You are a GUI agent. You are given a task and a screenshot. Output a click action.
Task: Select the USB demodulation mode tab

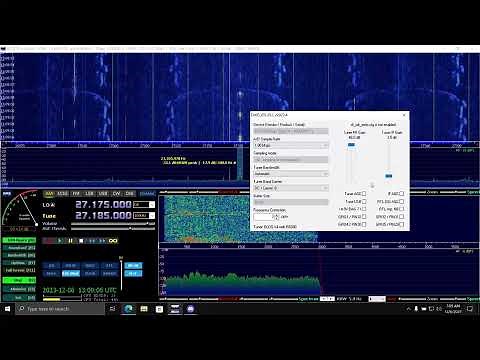tap(103, 194)
